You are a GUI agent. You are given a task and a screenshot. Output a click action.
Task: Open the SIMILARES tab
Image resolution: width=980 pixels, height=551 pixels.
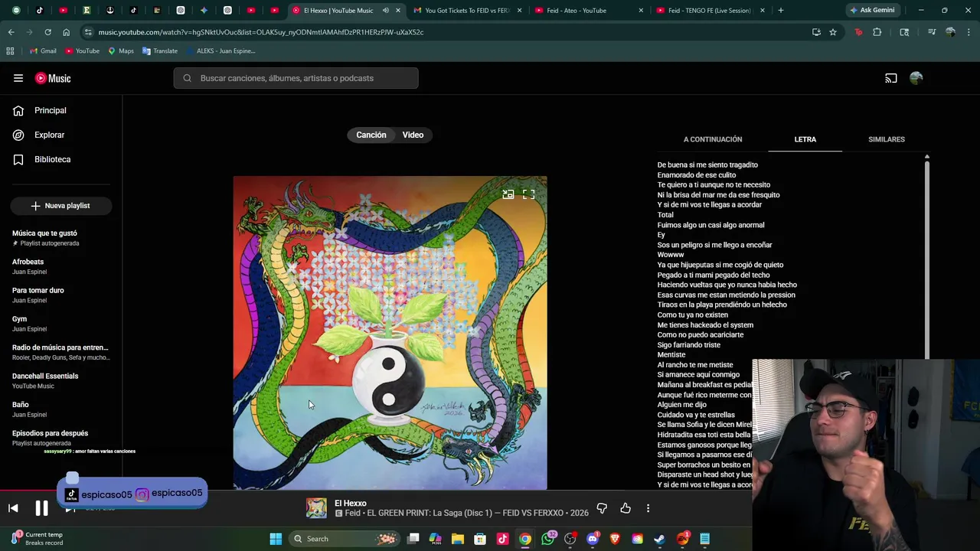coord(887,139)
